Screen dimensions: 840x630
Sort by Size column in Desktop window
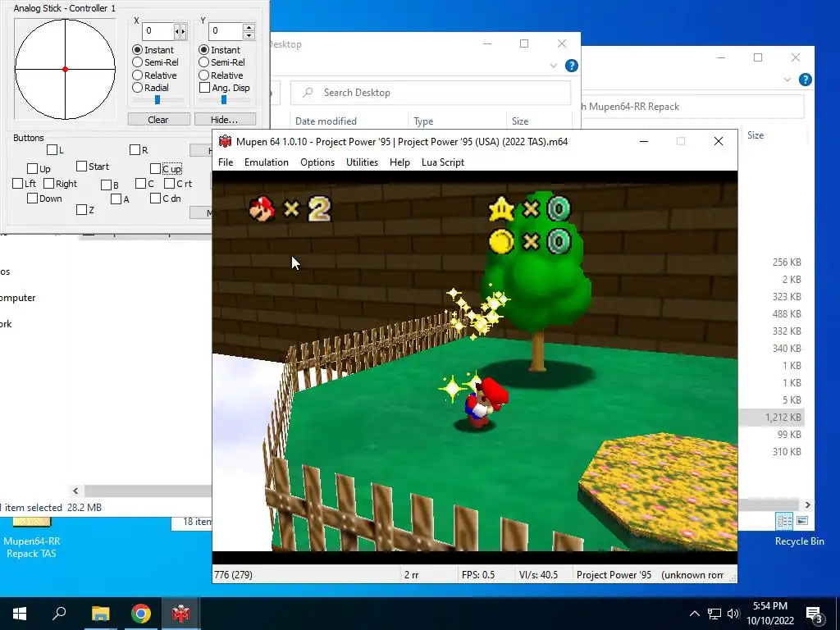pyautogui.click(x=519, y=121)
